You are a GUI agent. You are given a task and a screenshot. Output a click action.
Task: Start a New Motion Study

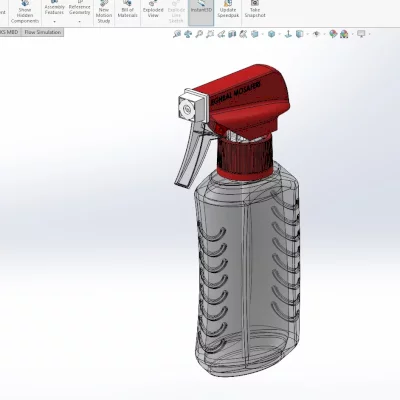click(x=104, y=13)
